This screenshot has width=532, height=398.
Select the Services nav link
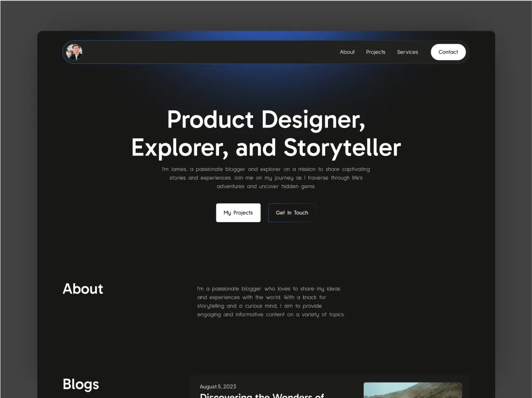[408, 52]
